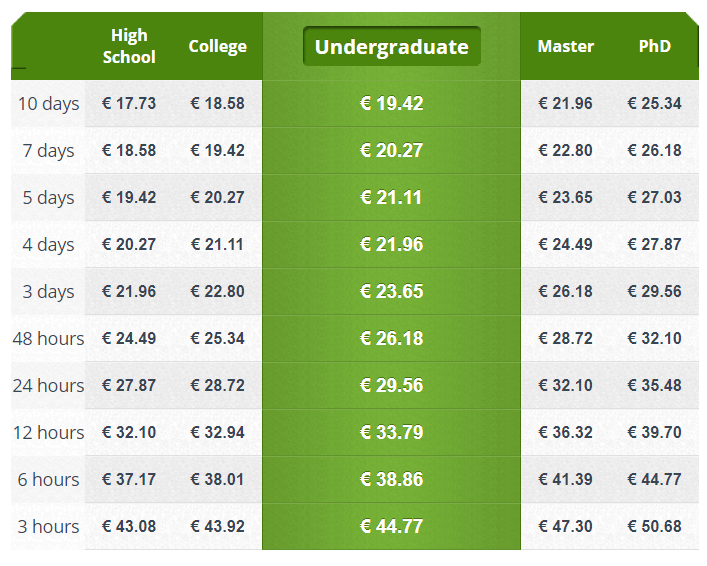Switch to the College level header

[217, 46]
